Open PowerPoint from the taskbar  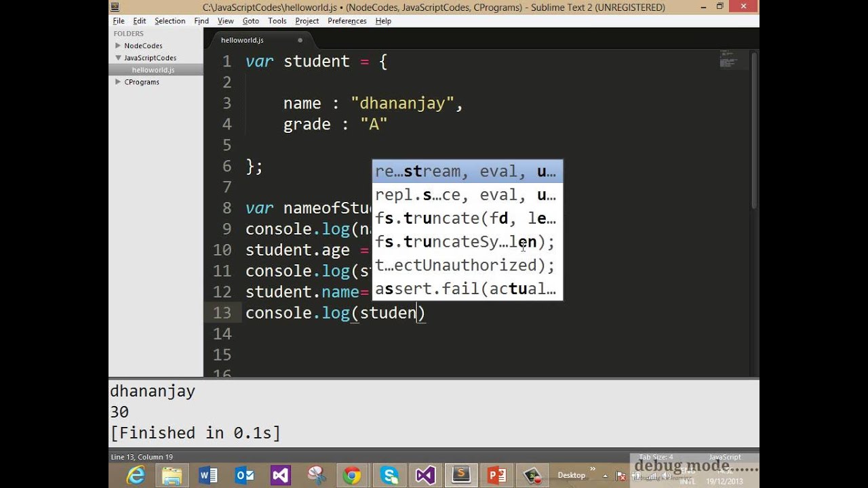[x=497, y=475]
